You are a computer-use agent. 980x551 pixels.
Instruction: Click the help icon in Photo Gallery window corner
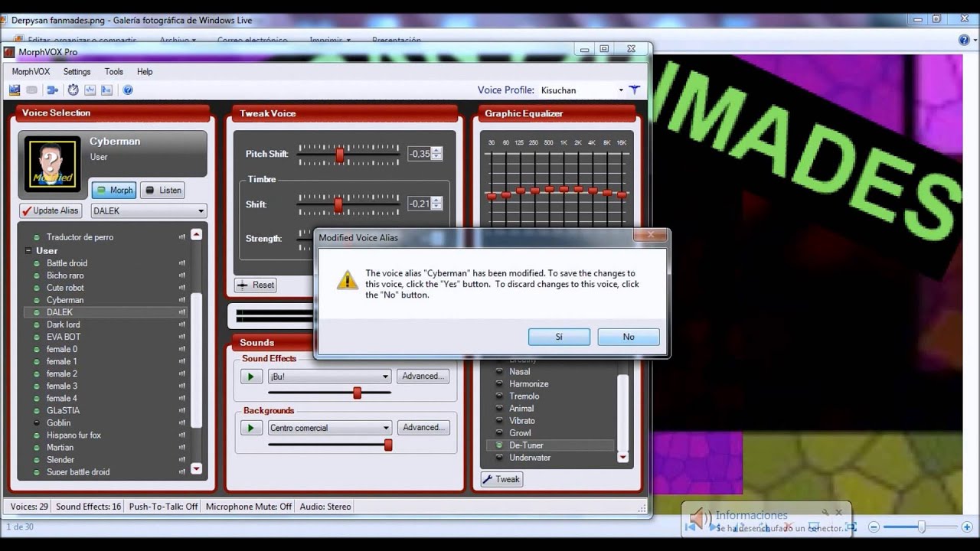pos(964,40)
